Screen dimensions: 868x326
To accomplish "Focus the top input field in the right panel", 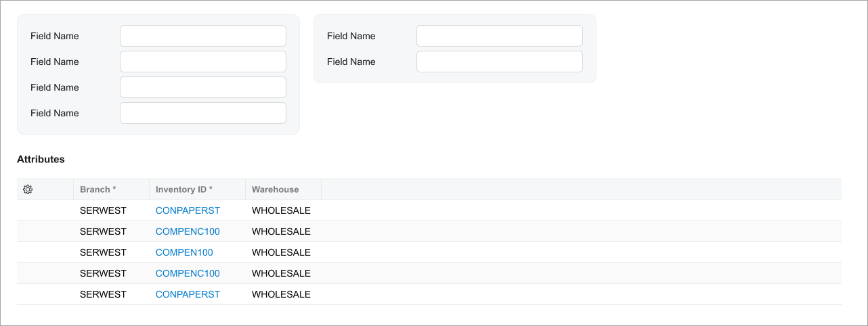I will click(x=500, y=36).
